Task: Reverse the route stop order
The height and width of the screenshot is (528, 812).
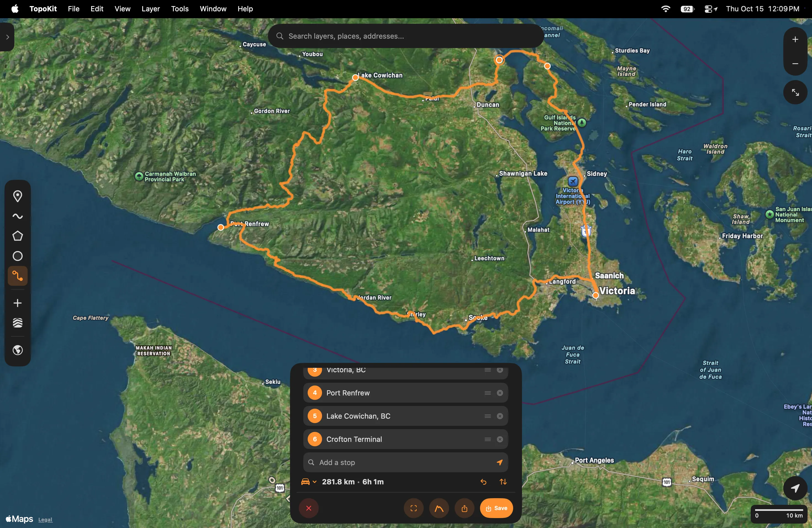Action: point(503,482)
